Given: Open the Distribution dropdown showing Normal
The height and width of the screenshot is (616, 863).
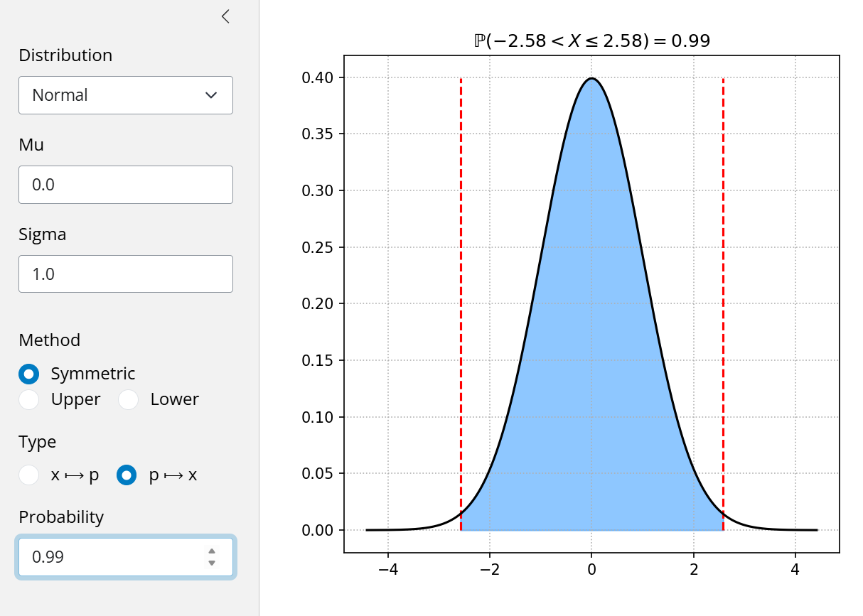Looking at the screenshot, I should [x=126, y=95].
